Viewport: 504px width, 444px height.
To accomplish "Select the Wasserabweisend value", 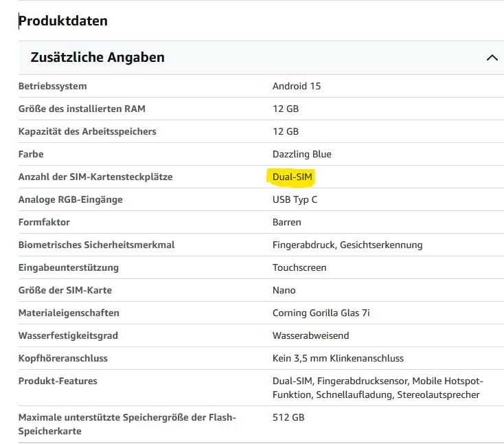I will tap(311, 335).
